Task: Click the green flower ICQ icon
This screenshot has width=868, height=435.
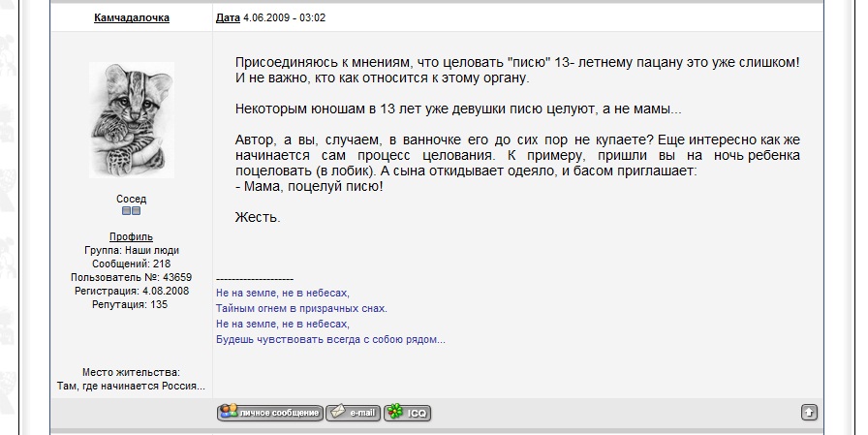Action: click(395, 413)
